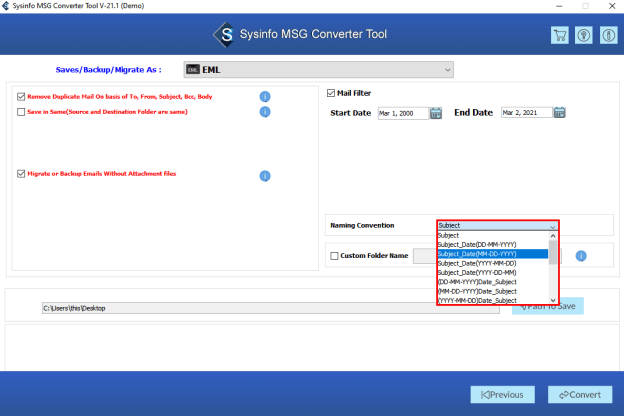Open the Start Date calendar picker
Image resolution: width=624 pixels, height=416 pixels.
tap(436, 113)
